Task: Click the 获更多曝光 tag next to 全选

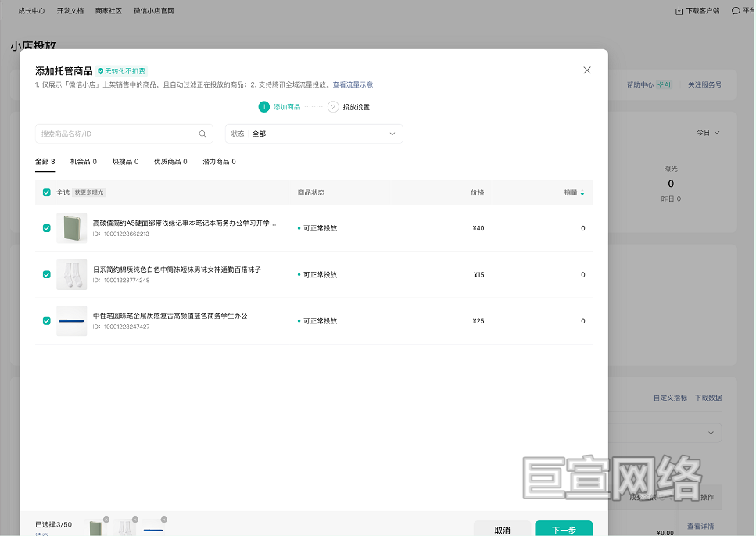Action: point(89,192)
